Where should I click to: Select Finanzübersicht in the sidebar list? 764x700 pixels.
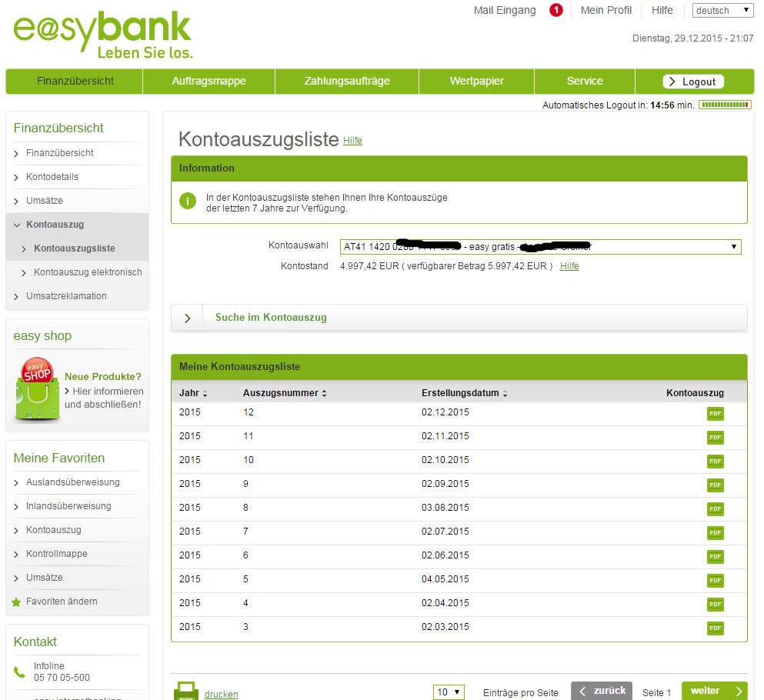pyautogui.click(x=59, y=153)
